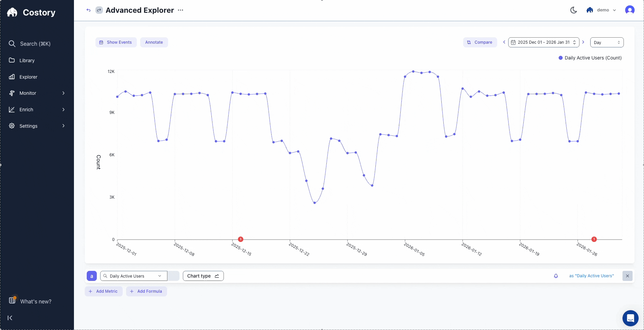
Task: Open the Daily Active Users metric dropdown
Action: point(133,276)
